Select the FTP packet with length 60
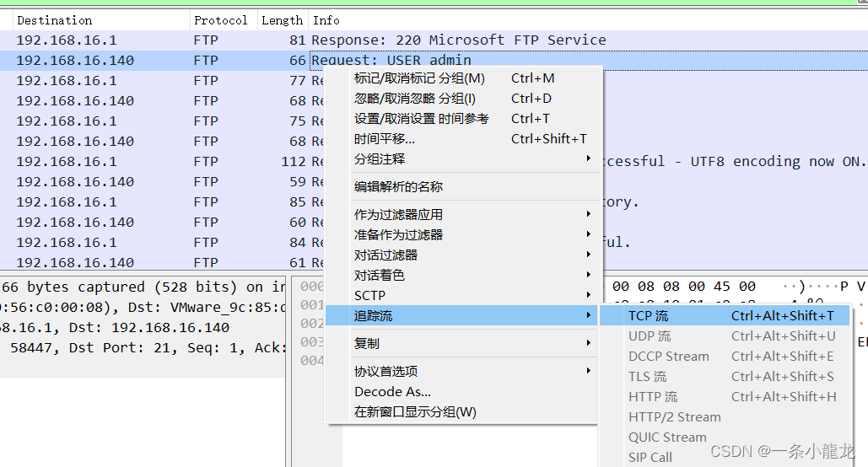Image resolution: width=868 pixels, height=467 pixels. click(x=162, y=222)
